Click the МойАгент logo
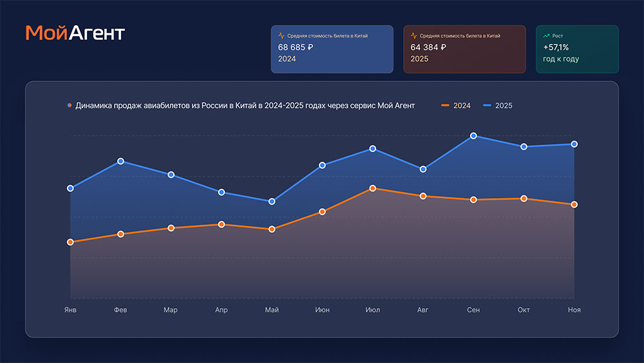 point(75,33)
